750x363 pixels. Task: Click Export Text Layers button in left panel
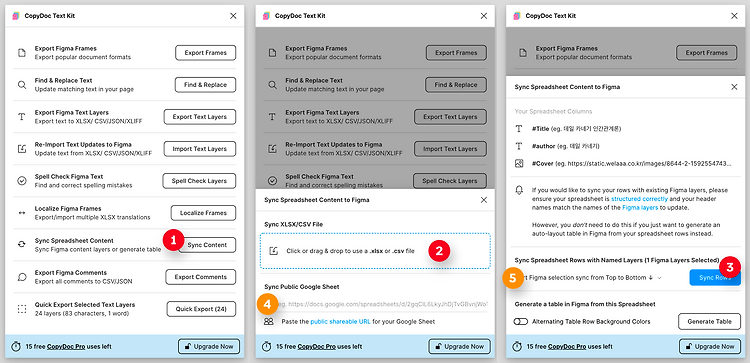pyautogui.click(x=200, y=117)
